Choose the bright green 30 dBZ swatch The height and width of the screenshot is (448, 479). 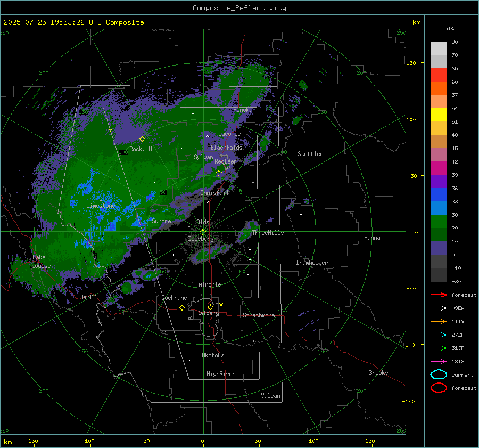pos(439,222)
